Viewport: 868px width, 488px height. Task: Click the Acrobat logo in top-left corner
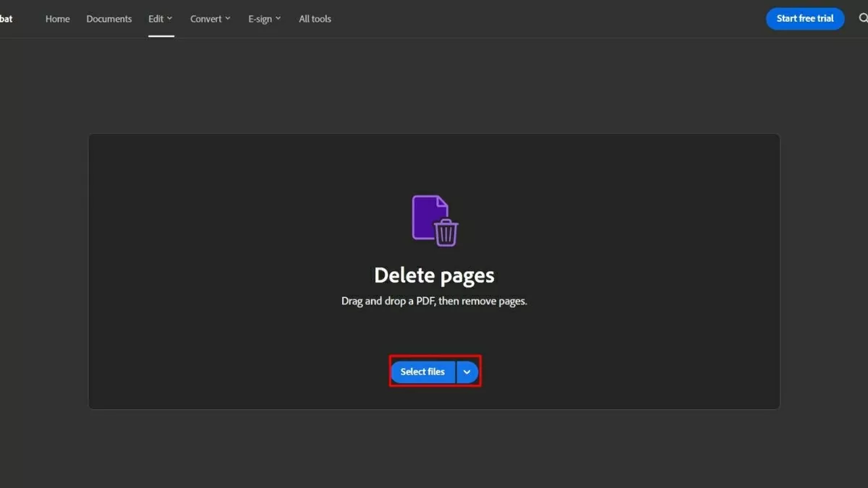coord(6,19)
